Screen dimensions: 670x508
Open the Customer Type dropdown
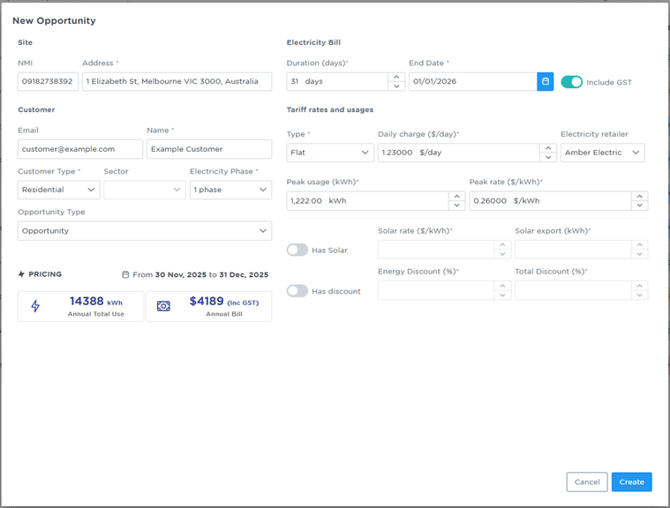[59, 190]
